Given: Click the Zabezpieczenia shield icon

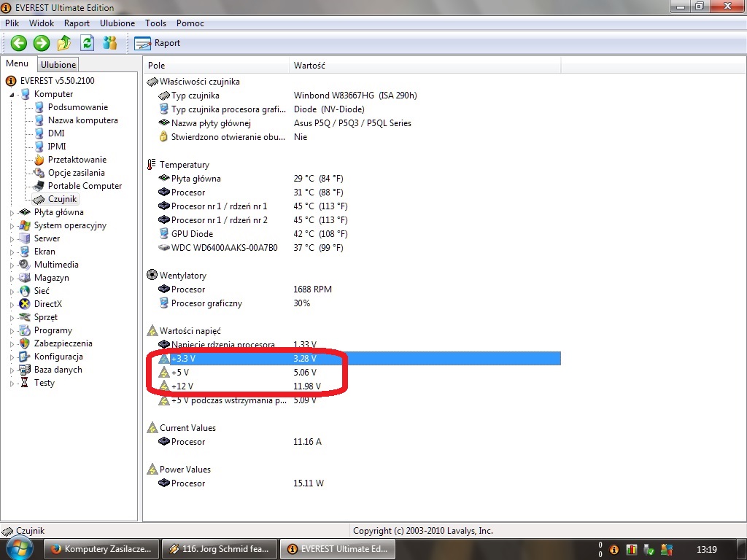Looking at the screenshot, I should (x=24, y=343).
